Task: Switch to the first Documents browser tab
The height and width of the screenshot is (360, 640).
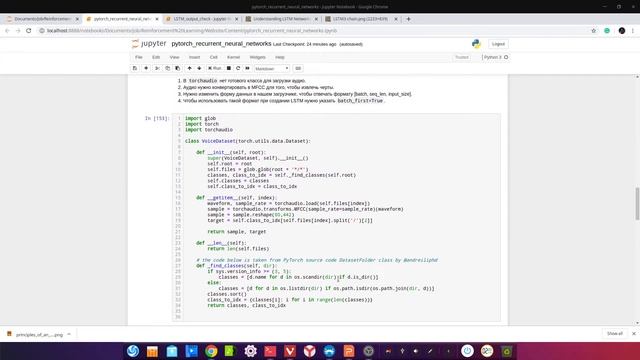Action: coord(42,19)
